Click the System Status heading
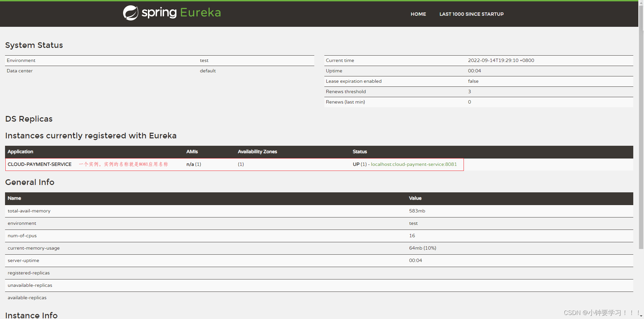This screenshot has height=319, width=644. pos(34,45)
